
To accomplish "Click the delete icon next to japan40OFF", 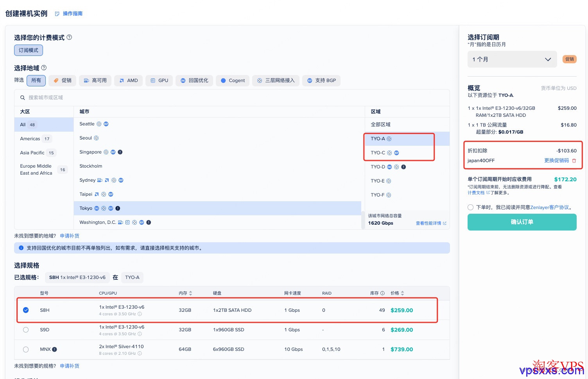I will click(x=574, y=161).
